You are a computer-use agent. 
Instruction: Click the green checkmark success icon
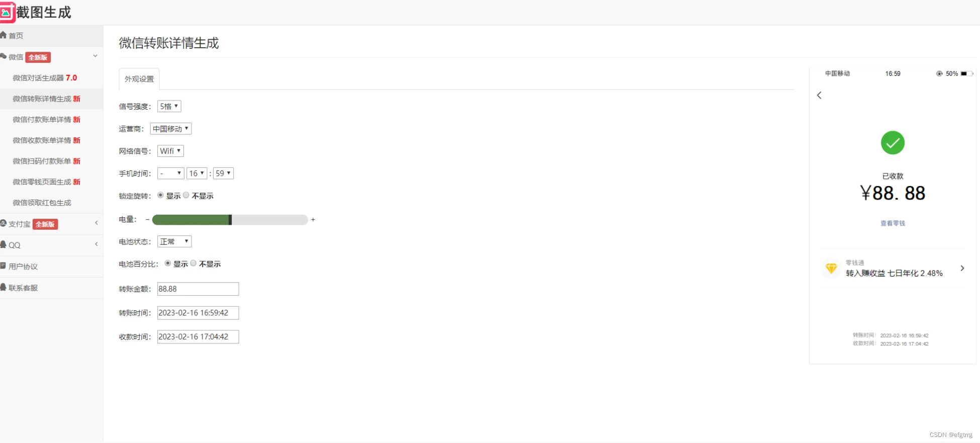[893, 143]
